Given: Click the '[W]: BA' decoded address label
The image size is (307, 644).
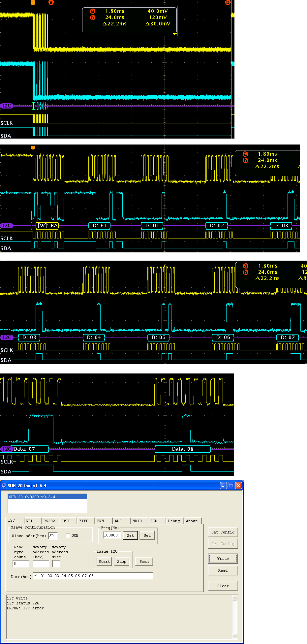Looking at the screenshot, I should (x=47, y=226).
